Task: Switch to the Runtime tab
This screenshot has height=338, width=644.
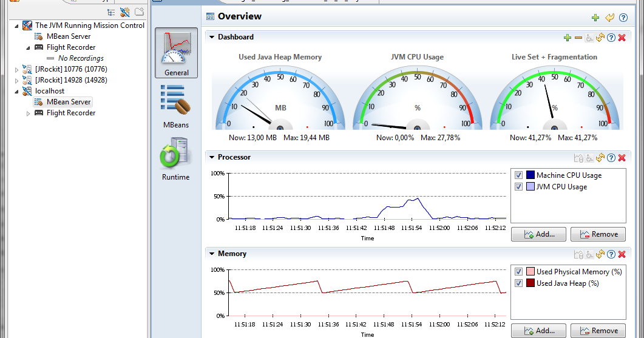Action: (x=176, y=159)
